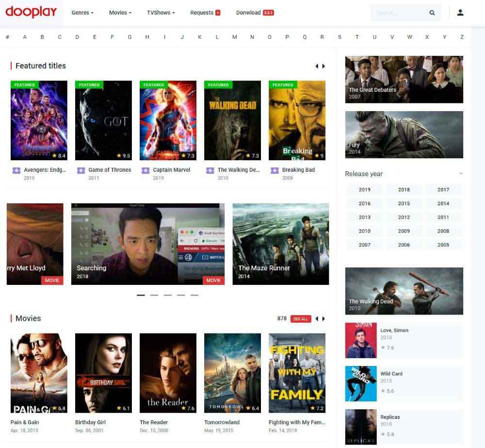Open the Donwload menu item
The width and height of the screenshot is (485, 448).
click(248, 13)
